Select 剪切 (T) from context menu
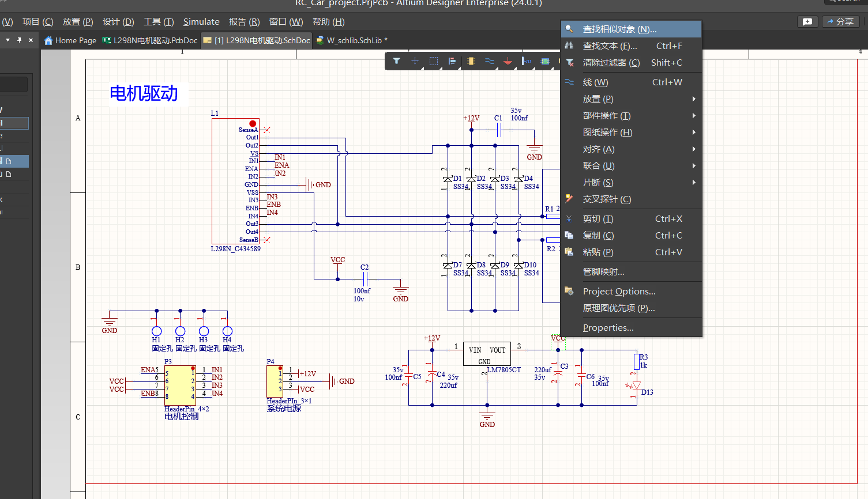Screen dimensions: 868x499 631,218
